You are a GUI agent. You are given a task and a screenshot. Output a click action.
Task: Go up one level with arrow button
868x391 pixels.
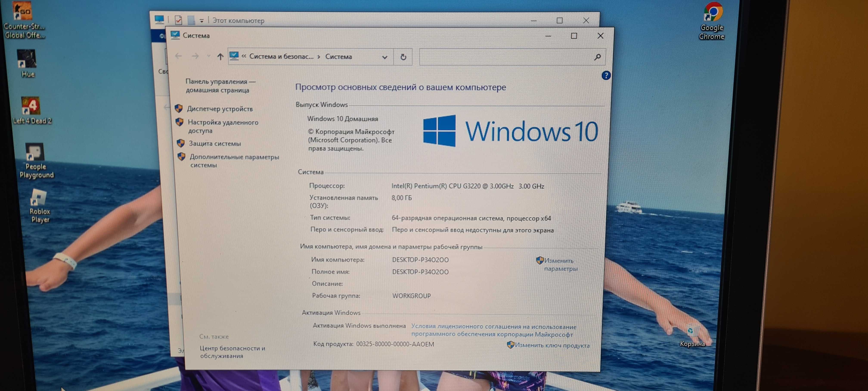pyautogui.click(x=220, y=56)
